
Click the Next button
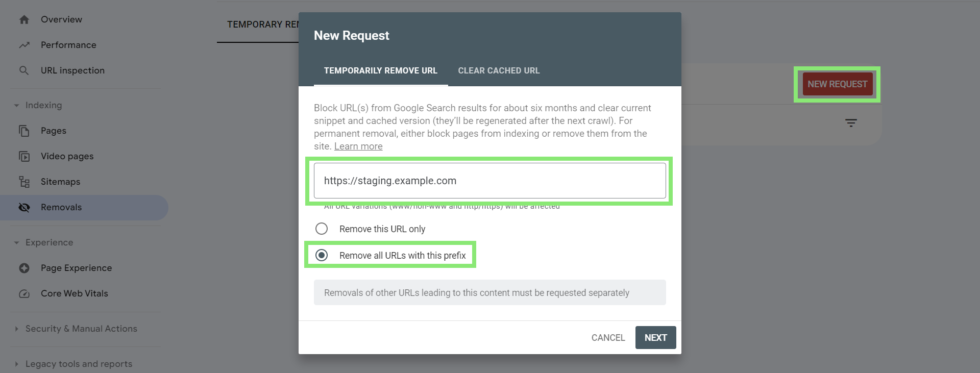point(656,337)
